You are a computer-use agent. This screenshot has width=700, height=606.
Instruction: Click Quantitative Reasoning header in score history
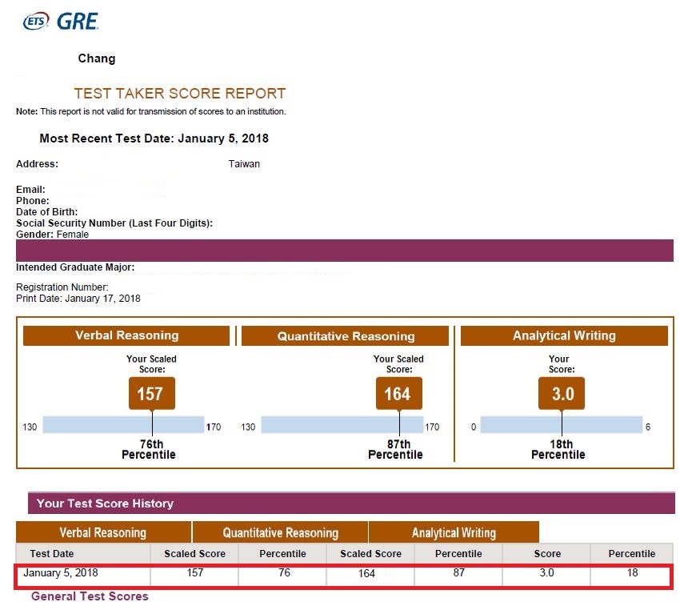tap(280, 532)
